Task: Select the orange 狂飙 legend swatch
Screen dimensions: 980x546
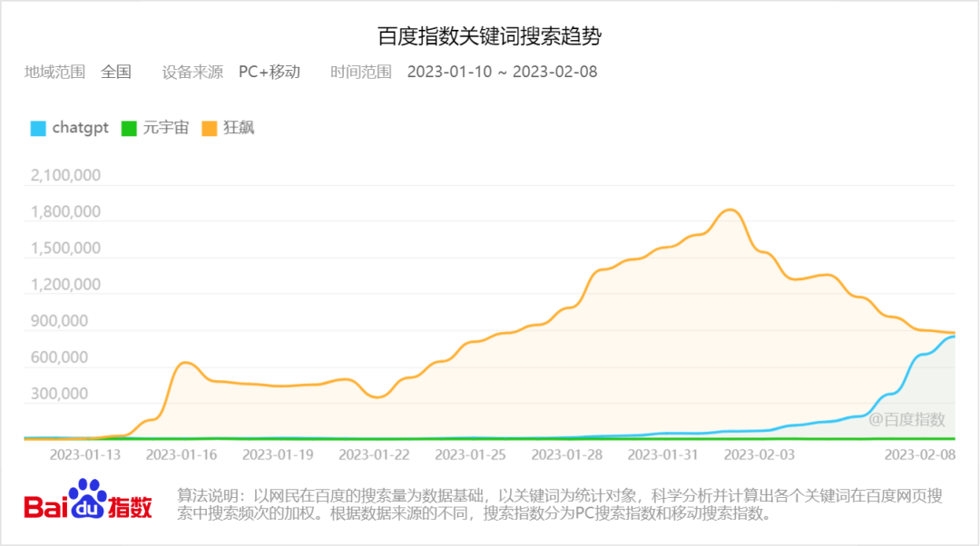Action: point(211,128)
